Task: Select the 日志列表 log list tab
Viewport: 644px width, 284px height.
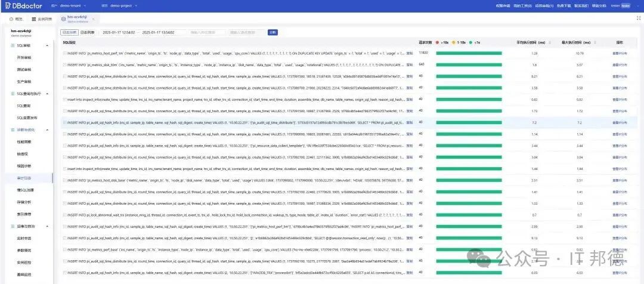Action: pyautogui.click(x=86, y=32)
